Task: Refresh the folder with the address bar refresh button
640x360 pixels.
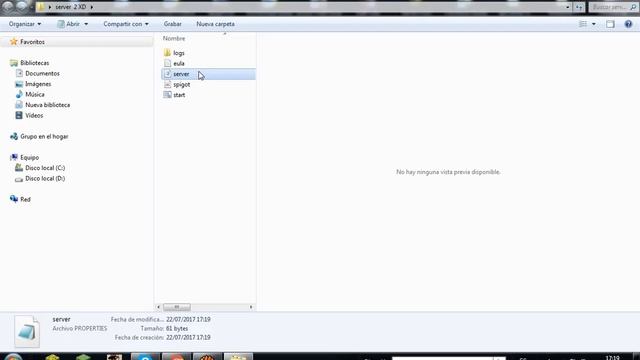Action: coord(579,7)
